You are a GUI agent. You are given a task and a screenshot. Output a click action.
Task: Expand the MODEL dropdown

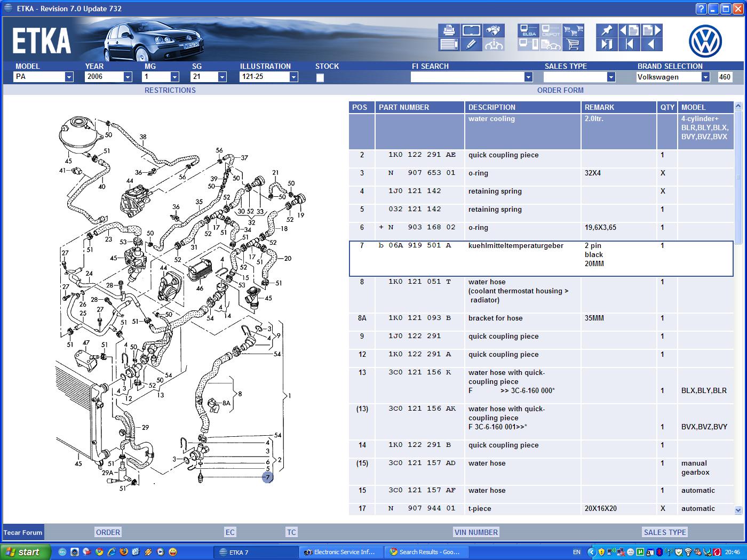(x=69, y=77)
